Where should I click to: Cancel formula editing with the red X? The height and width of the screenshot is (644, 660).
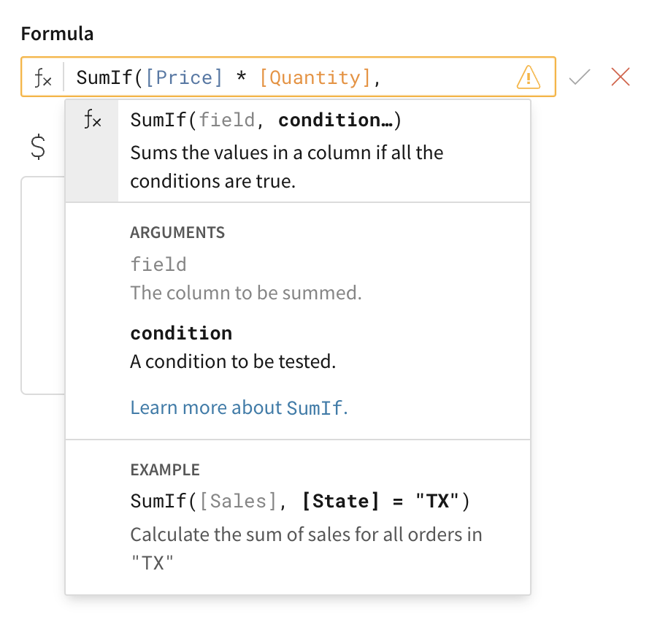click(621, 77)
